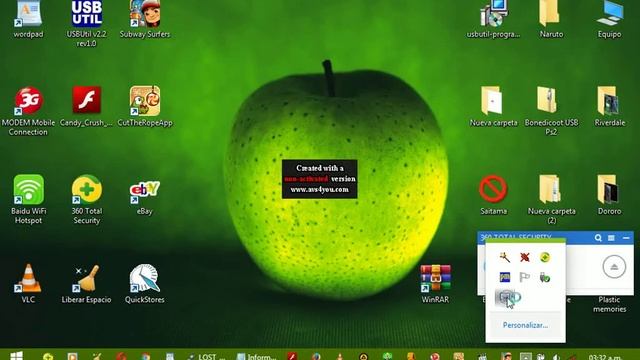The width and height of the screenshot is (640, 360).
Task: Select the Plastic memories desktop label
Action: tap(609, 304)
